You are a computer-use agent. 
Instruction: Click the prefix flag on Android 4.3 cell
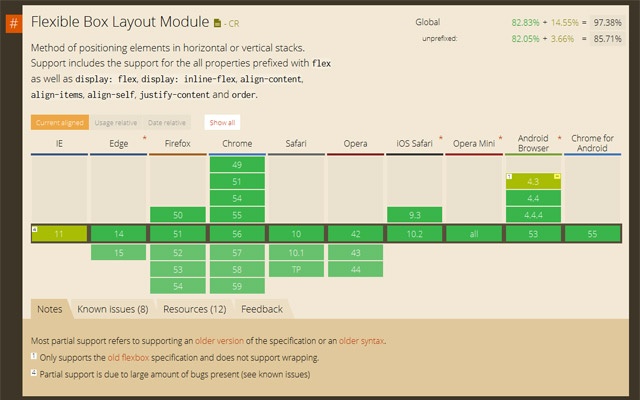(x=557, y=176)
